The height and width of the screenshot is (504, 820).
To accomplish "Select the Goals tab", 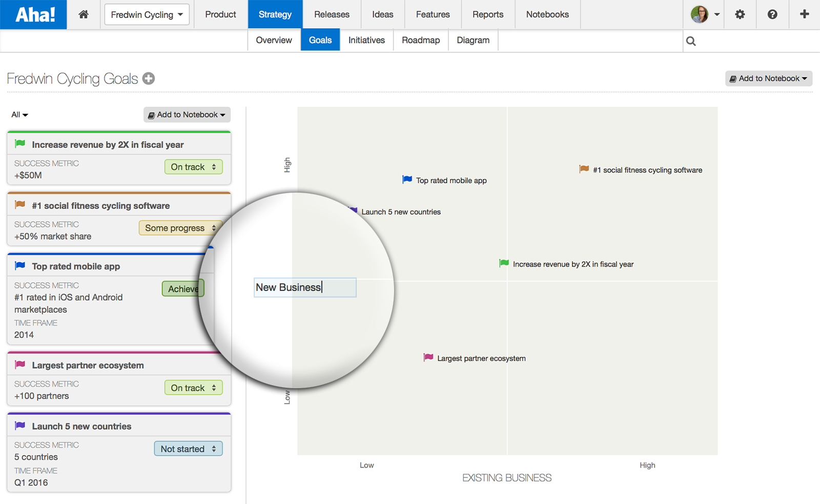I will pyautogui.click(x=320, y=40).
